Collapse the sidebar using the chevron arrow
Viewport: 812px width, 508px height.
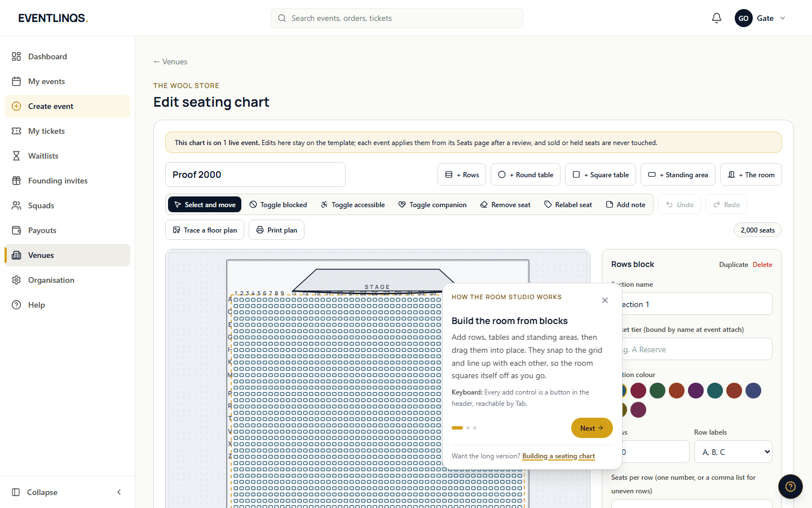[x=119, y=492]
